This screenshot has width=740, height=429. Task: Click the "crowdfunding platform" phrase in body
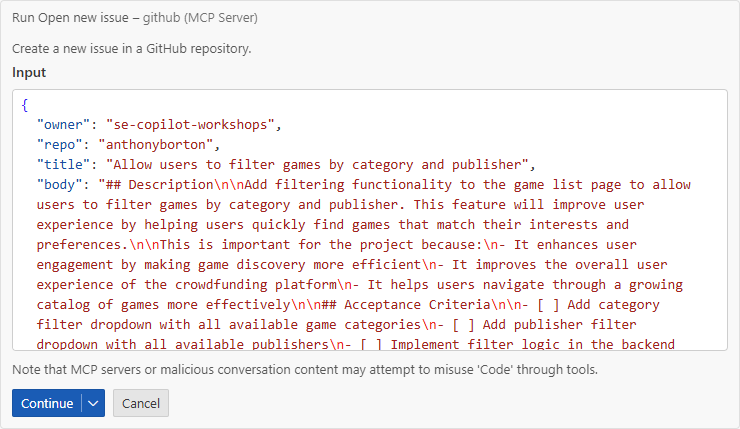(x=256, y=285)
